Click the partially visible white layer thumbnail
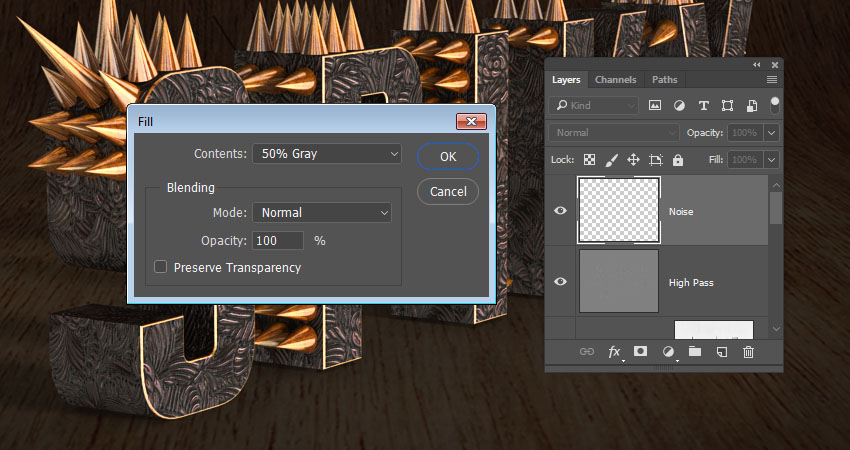850x450 pixels. [714, 330]
